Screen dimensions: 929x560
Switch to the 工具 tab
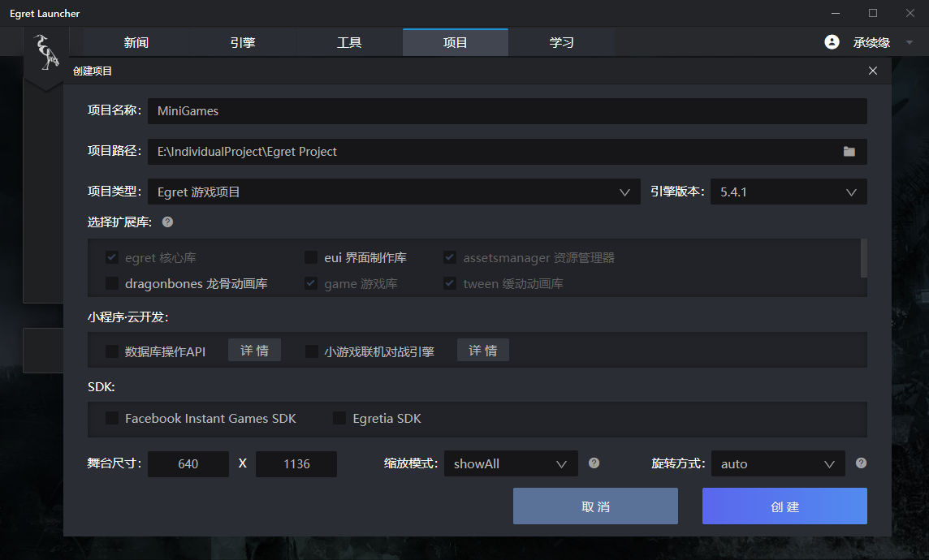pos(349,43)
